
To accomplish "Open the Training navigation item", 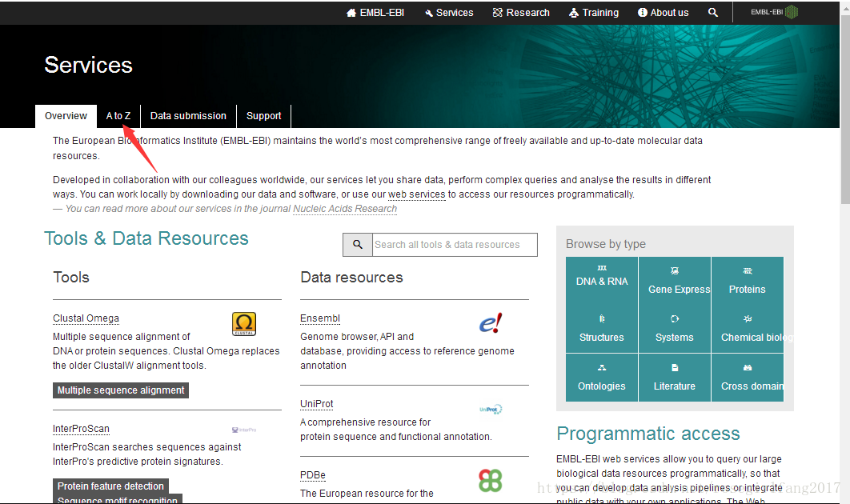I will pyautogui.click(x=594, y=13).
